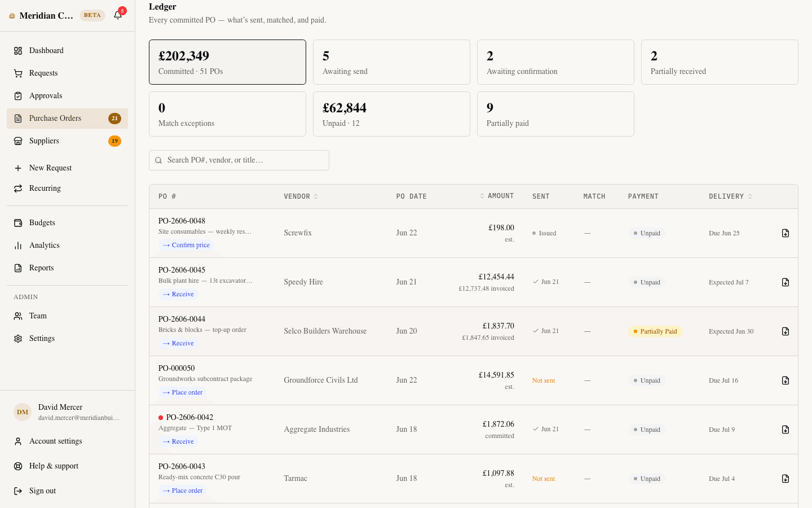Image resolution: width=812 pixels, height=508 pixels.
Task: Filter by Committed £202,349 card
Action: coord(227,62)
